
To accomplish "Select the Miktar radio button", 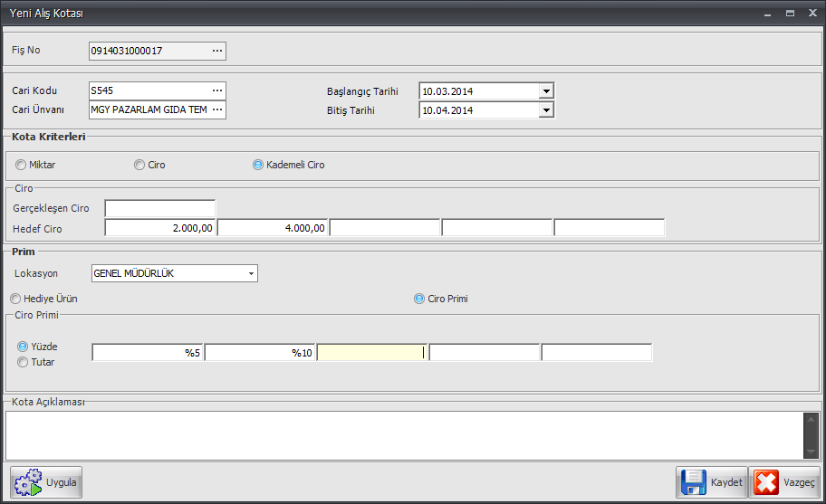I will pyautogui.click(x=21, y=165).
